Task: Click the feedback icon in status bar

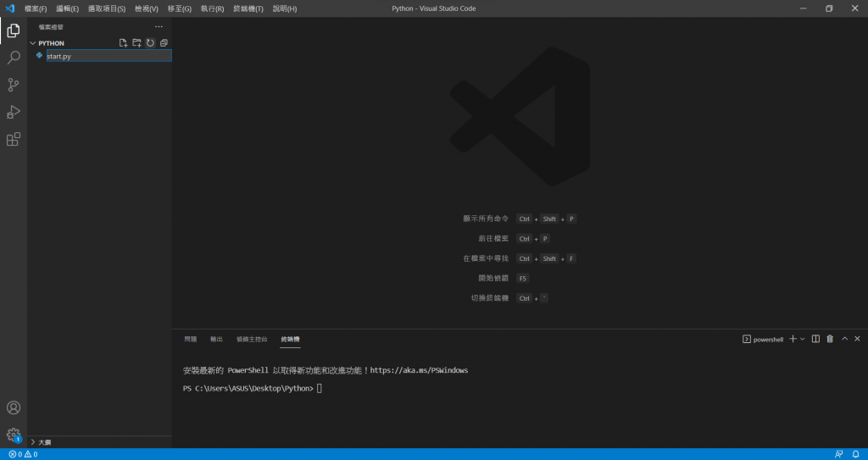Action: (x=839, y=454)
